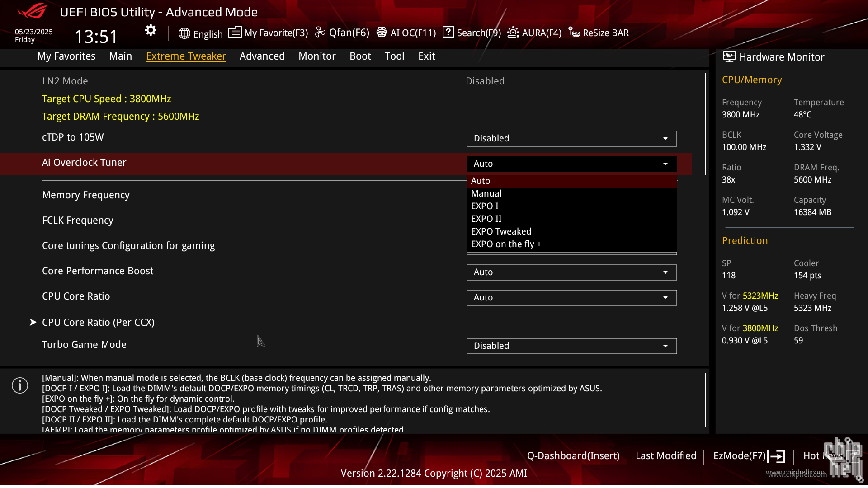Viewport: 868px width, 488px height.
Task: Choose Auto in the tuner list
Action: tap(571, 181)
